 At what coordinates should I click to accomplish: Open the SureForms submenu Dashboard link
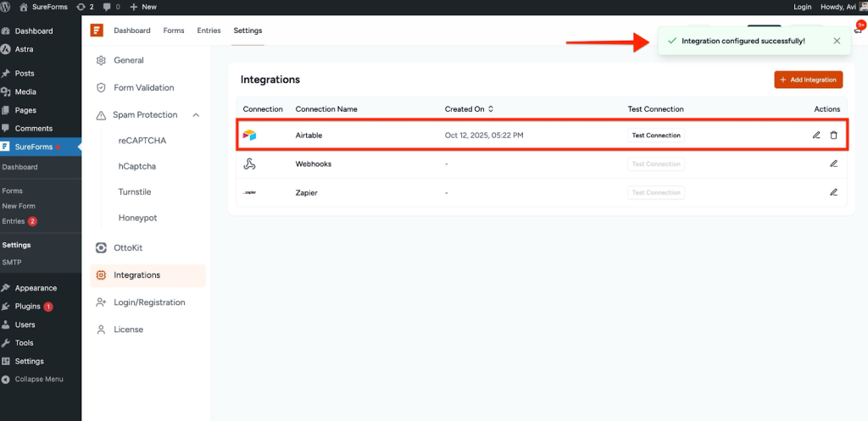coord(20,167)
